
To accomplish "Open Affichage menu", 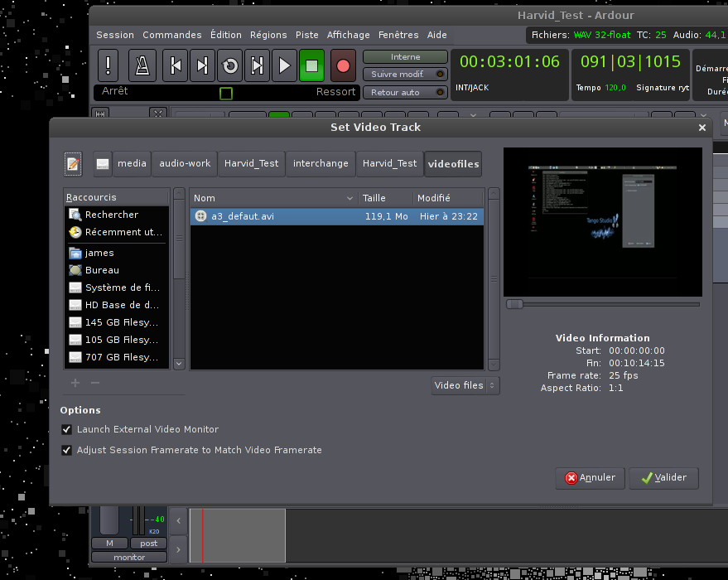I will [x=348, y=35].
